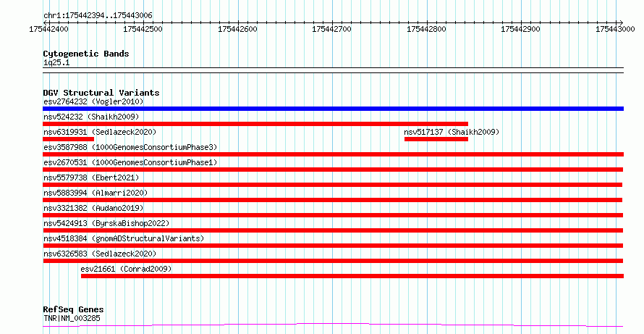Image resolution: width=644 pixels, height=334 pixels.
Task: Click the 1q25.1 cytogenetic band bar
Action: click(x=333, y=70)
